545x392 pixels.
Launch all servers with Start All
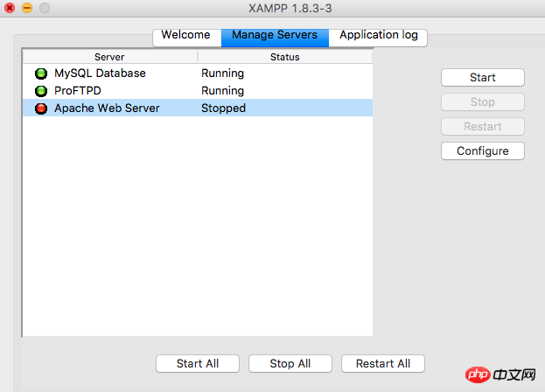pyautogui.click(x=198, y=363)
